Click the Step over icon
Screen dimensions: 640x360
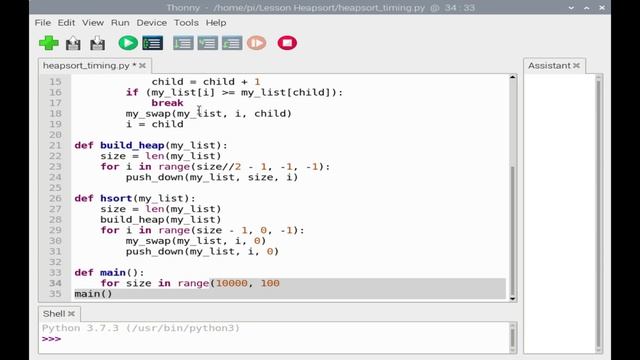[x=183, y=43]
